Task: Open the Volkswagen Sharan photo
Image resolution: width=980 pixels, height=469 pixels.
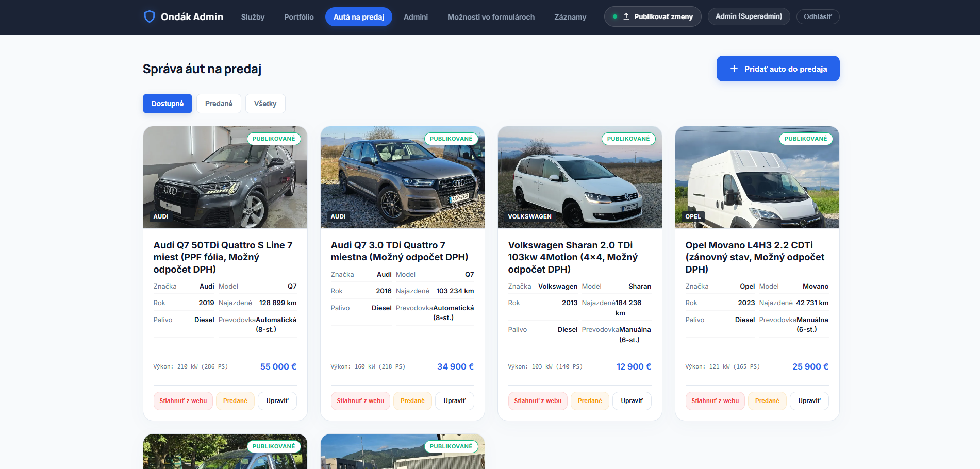Action: pos(580,177)
